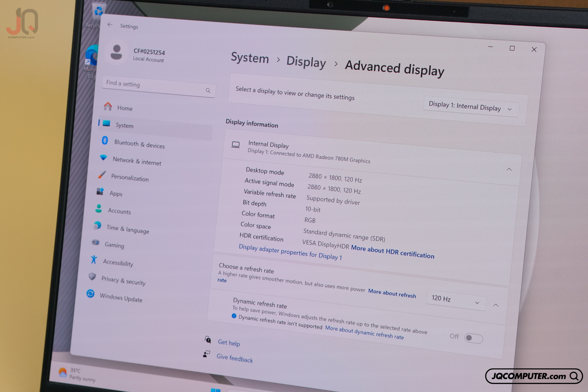Click Standard dynamic range (SDR) value
588x392 pixels.
click(x=344, y=235)
